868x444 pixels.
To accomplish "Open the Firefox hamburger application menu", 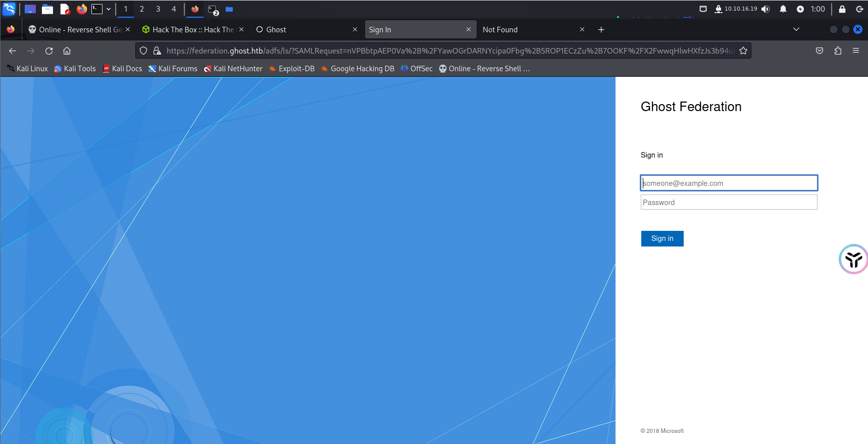I will (x=855, y=51).
